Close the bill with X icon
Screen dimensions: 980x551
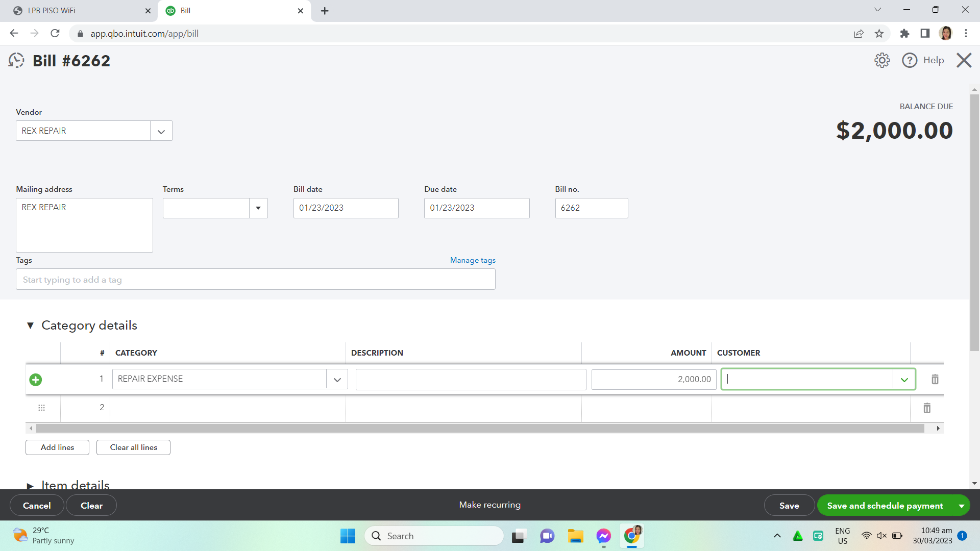point(964,60)
